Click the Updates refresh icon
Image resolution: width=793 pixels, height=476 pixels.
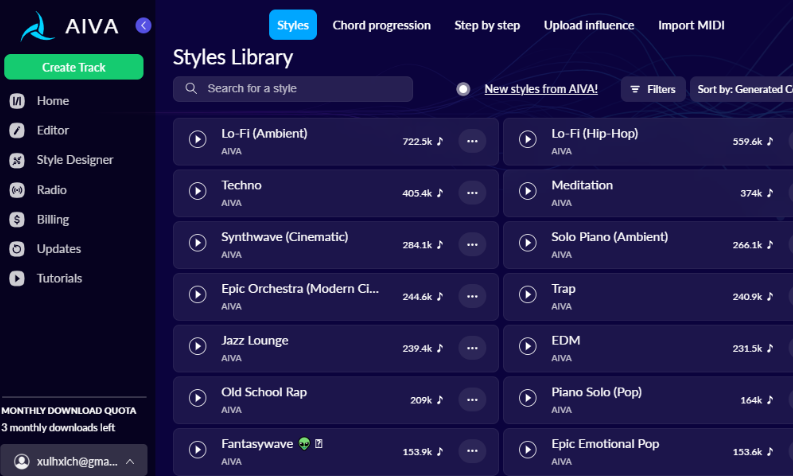(17, 249)
